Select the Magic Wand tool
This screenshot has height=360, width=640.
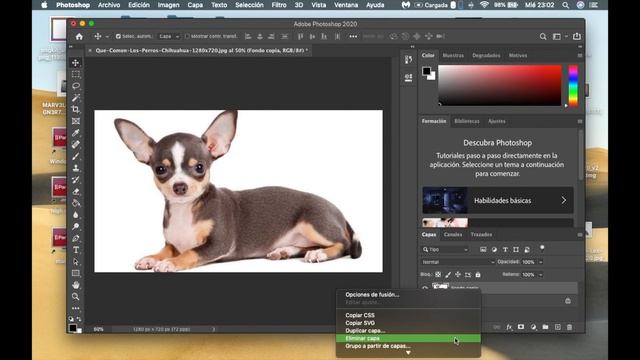pyautogui.click(x=76, y=98)
